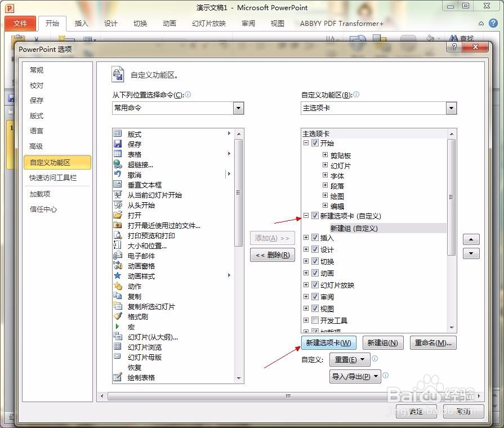Open ABBYY PDF Transformer+ ribbon tab

(341, 23)
